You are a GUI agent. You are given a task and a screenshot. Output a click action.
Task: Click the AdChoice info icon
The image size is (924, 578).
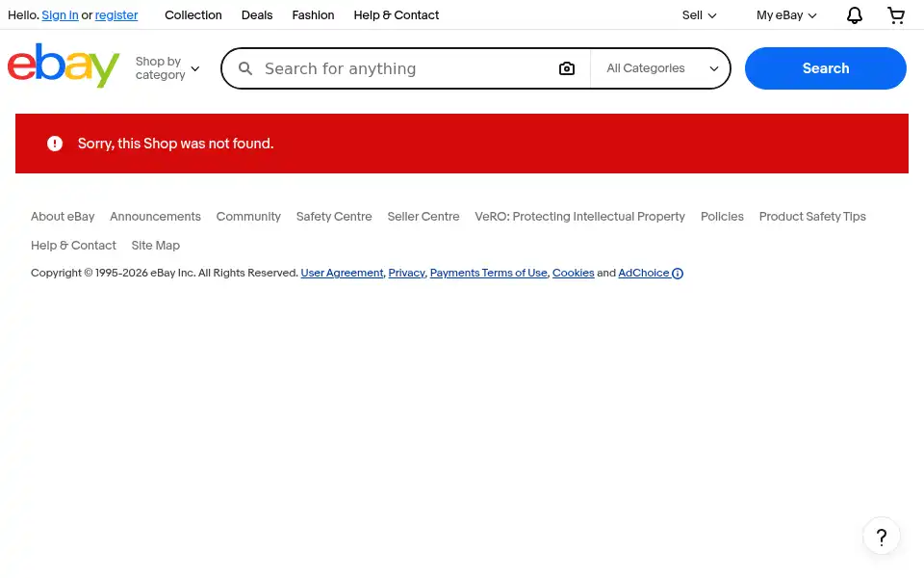tap(678, 273)
